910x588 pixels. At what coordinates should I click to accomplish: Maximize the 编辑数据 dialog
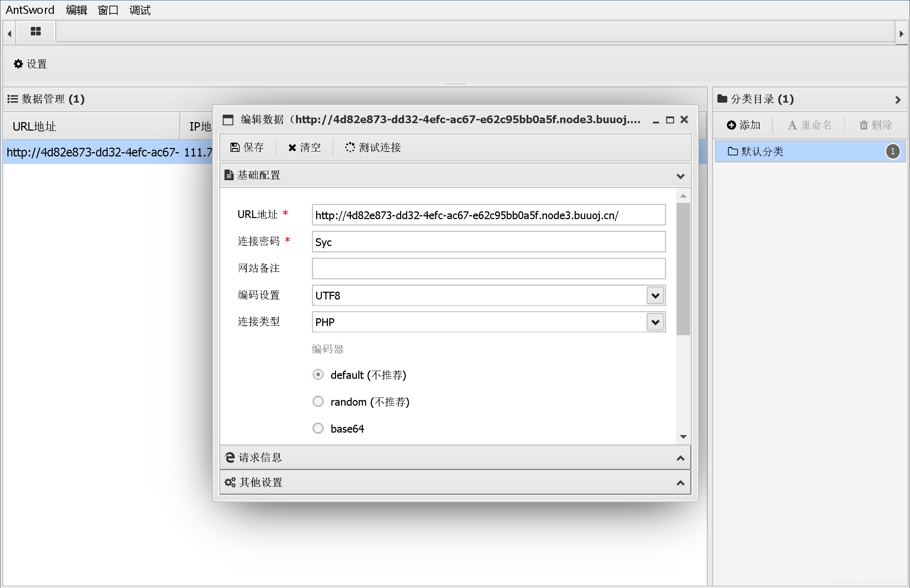click(x=670, y=120)
